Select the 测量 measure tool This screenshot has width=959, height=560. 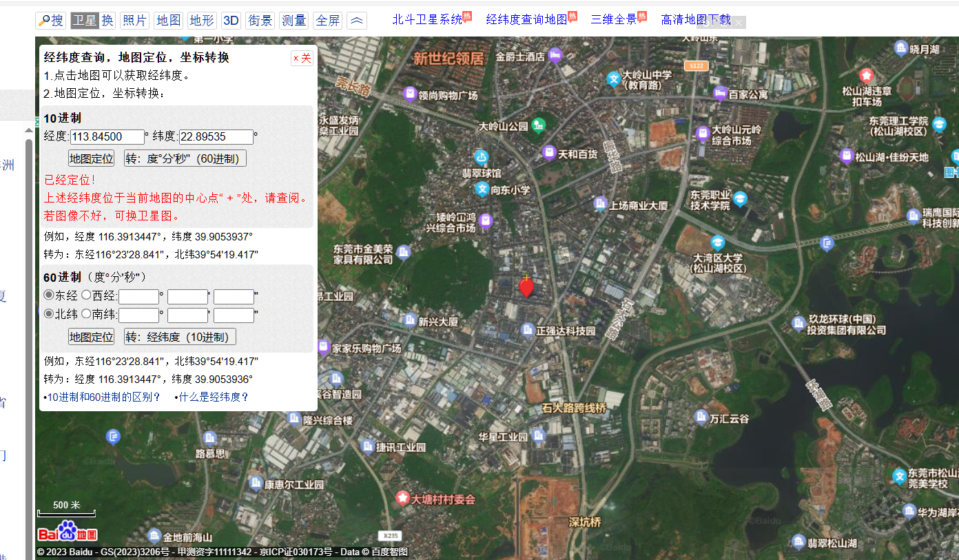click(x=293, y=21)
